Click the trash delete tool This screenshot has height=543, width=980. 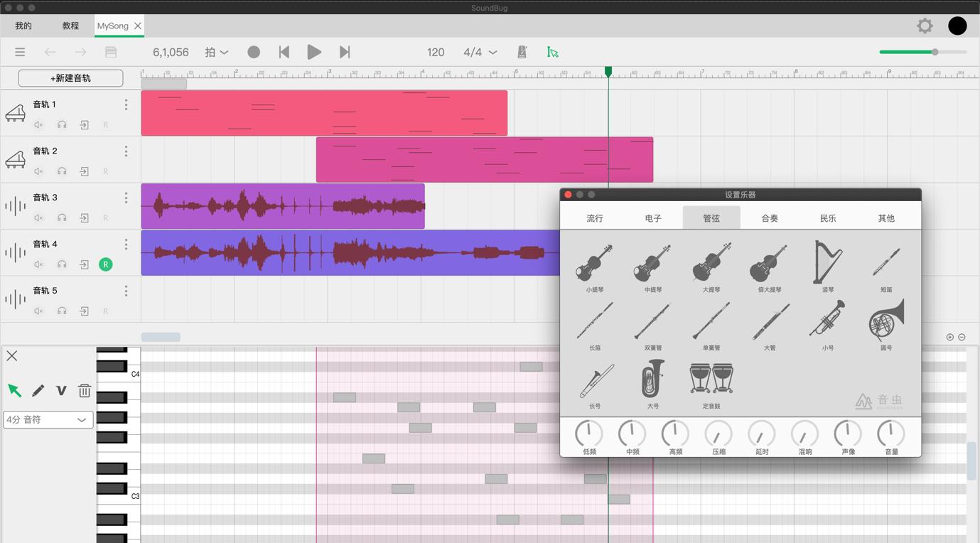point(85,390)
